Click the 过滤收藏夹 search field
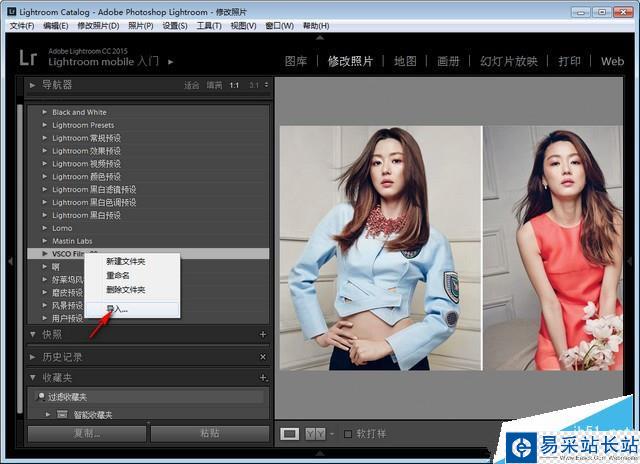 coord(149,397)
